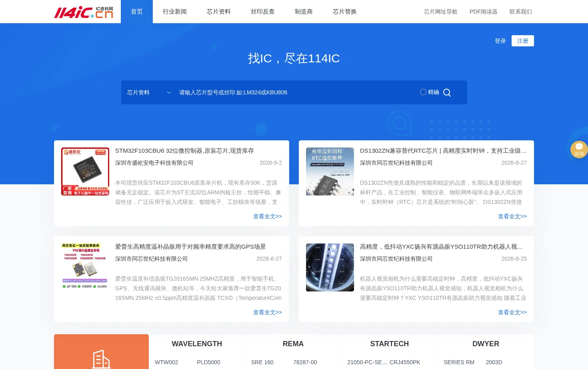This screenshot has height=369, width=588.
Task: Focus the chip model search input field
Action: pyautogui.click(x=296, y=92)
